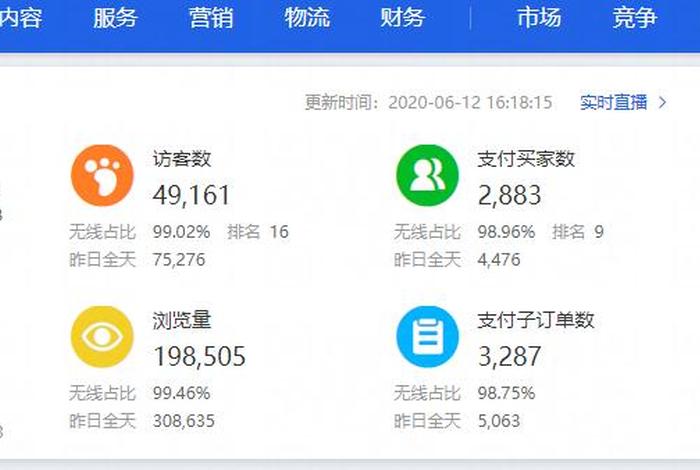Click the 浏览量 label
This screenshot has width=700, height=470.
pyautogui.click(x=182, y=320)
